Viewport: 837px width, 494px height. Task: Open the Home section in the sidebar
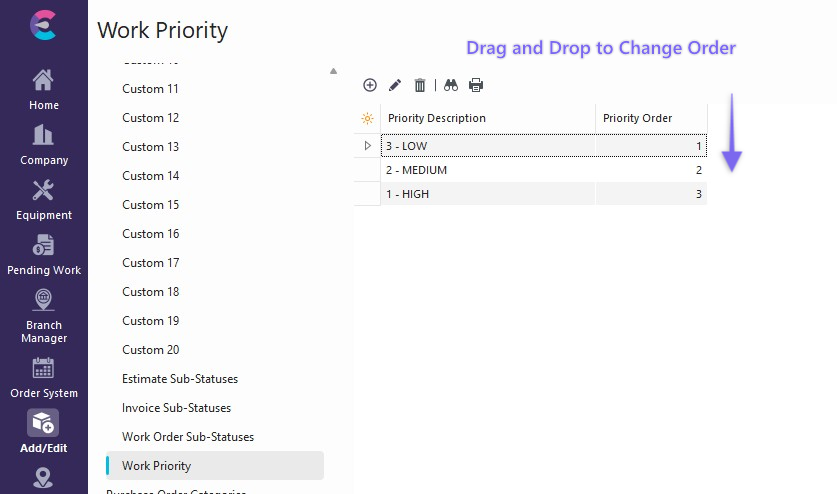coord(43,89)
